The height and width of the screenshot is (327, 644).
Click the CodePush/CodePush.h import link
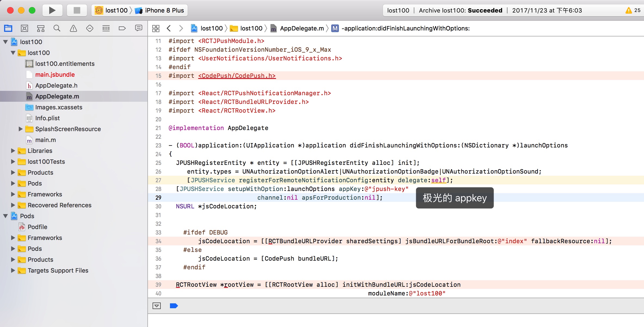coord(237,76)
